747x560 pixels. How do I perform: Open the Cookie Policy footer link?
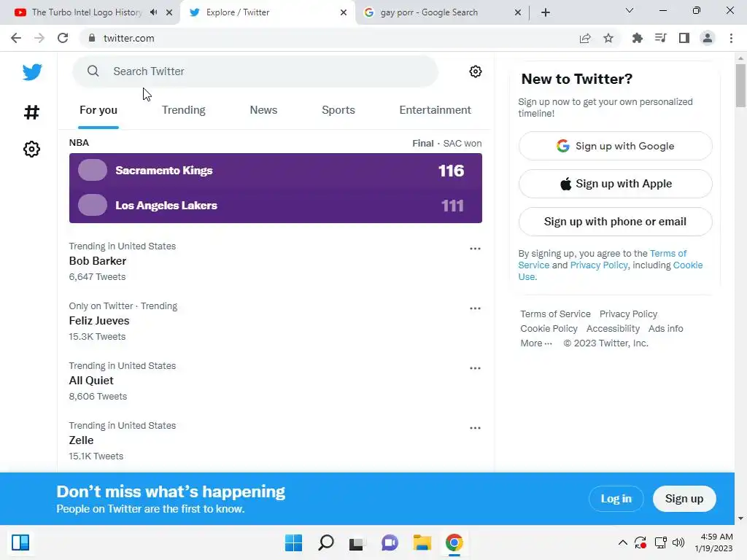coord(549,329)
